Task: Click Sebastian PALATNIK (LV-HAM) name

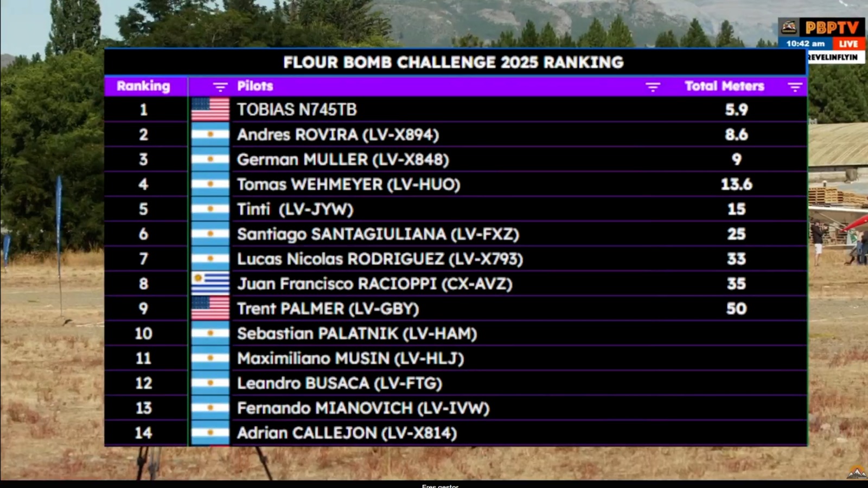Action: pos(357,333)
